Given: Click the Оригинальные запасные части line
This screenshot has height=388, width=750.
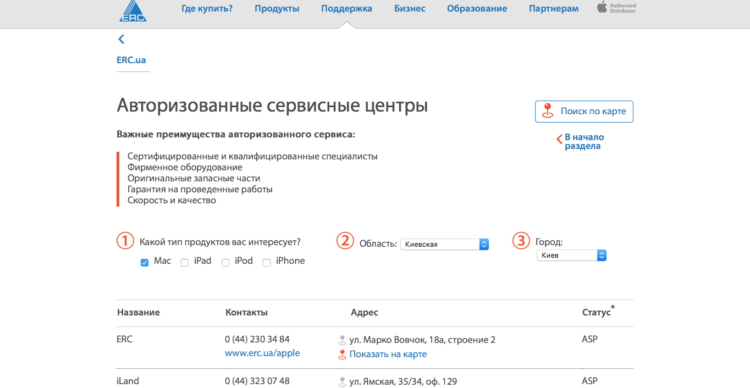Looking at the screenshot, I should (194, 178).
